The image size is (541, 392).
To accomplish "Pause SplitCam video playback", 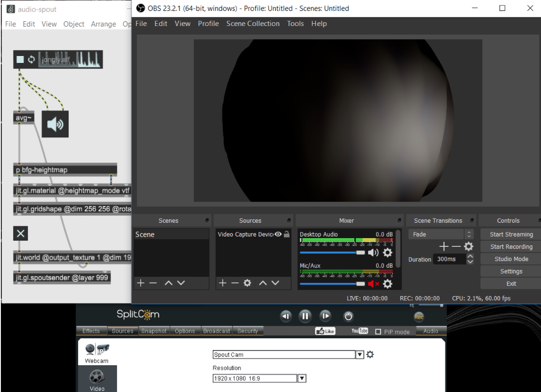I will pyautogui.click(x=305, y=316).
